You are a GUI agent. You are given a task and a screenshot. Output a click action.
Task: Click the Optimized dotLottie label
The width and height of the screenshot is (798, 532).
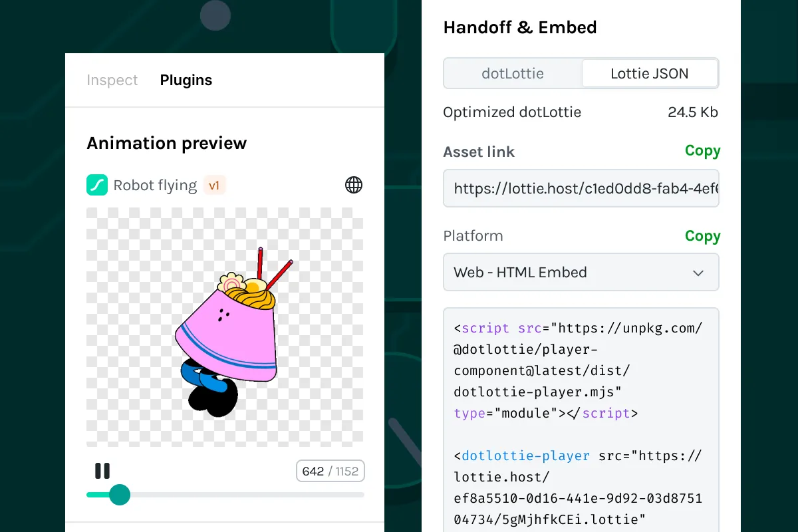tap(512, 112)
